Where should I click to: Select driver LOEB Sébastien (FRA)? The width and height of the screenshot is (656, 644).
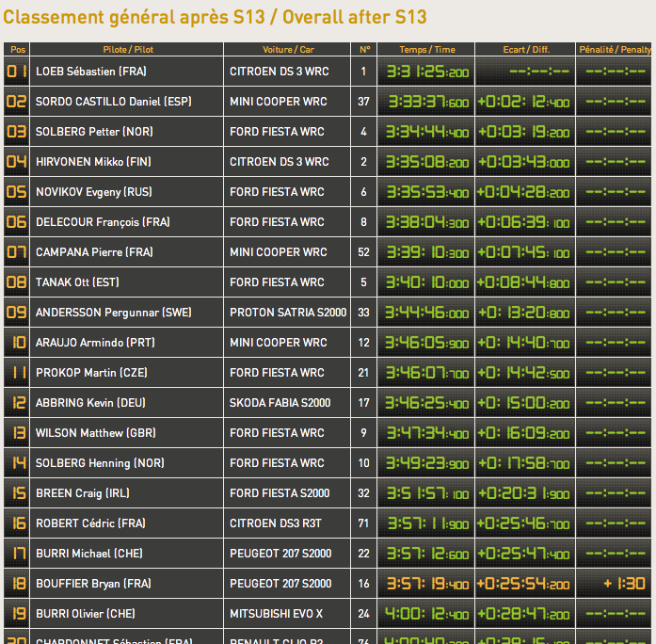click(91, 72)
